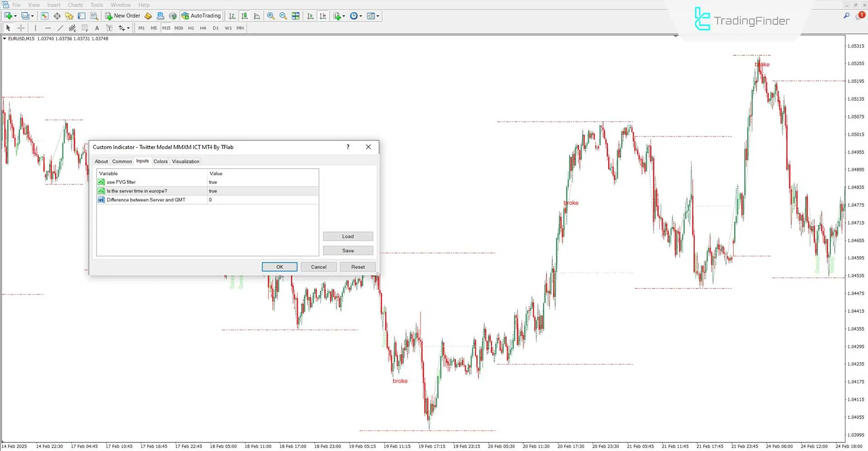
Task: Open the Charts menu
Action: (75, 5)
